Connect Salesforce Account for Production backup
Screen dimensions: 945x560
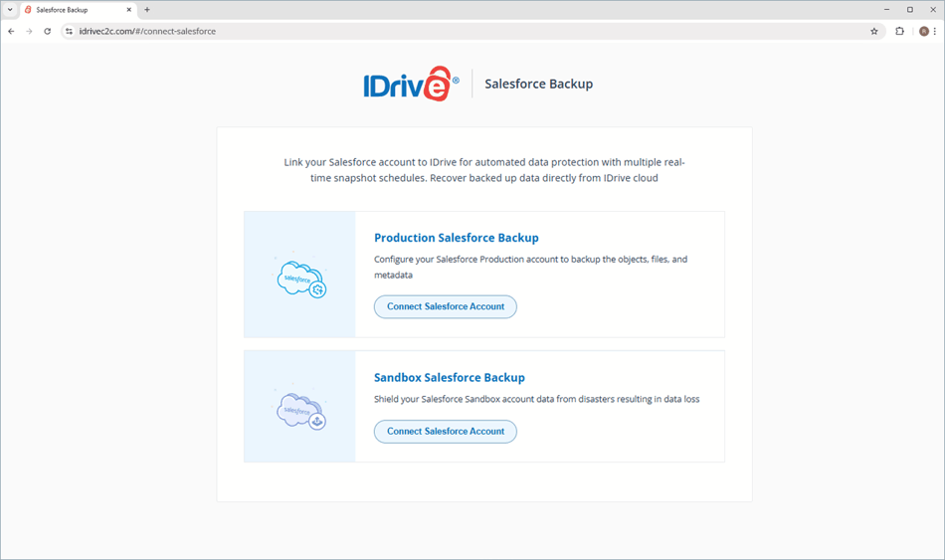point(445,306)
